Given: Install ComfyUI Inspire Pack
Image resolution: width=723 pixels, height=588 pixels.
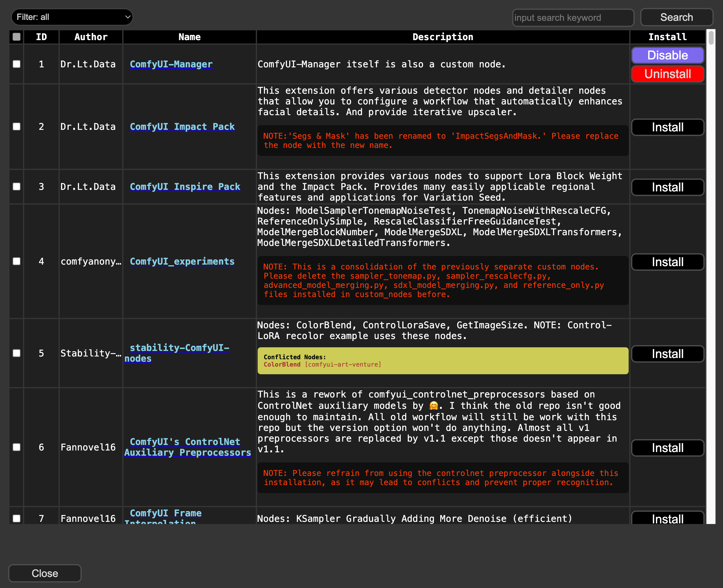Looking at the screenshot, I should (668, 187).
